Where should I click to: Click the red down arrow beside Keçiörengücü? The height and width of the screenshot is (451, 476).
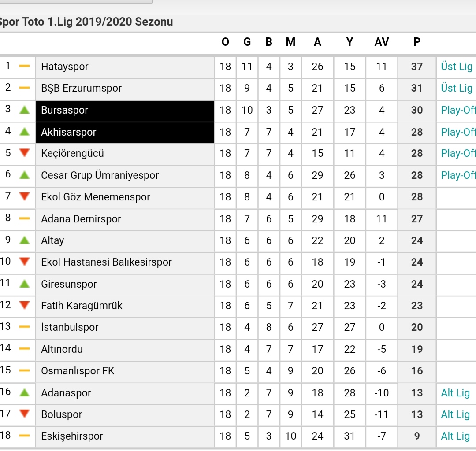tap(24, 153)
